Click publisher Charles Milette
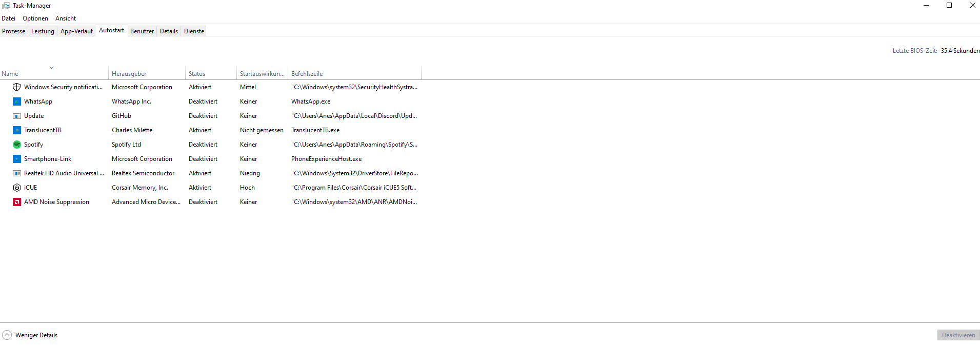 tap(132, 130)
